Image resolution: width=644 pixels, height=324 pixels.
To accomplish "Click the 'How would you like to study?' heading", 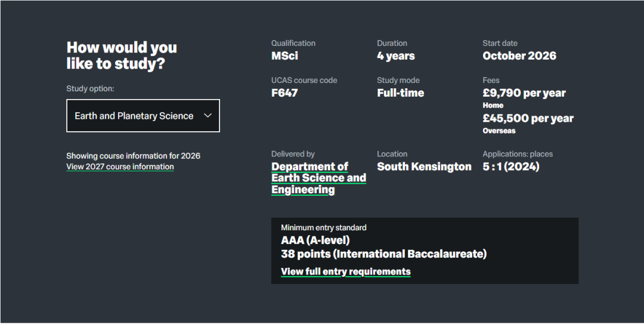I will 122,55.
